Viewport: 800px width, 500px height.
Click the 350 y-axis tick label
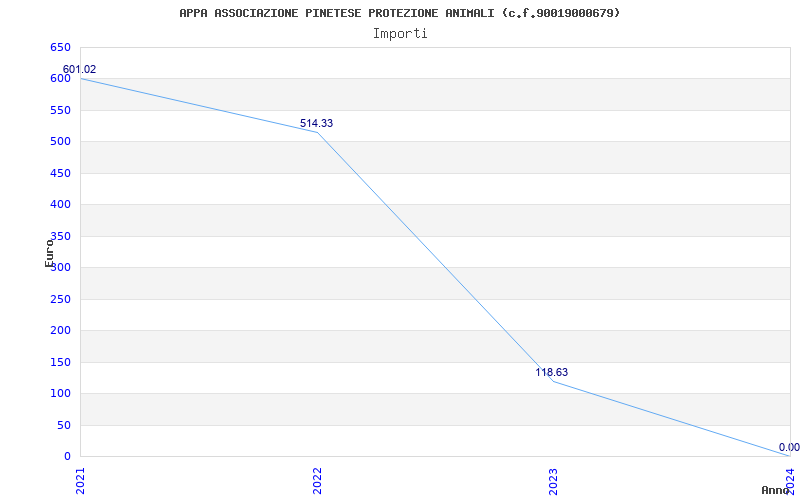pos(60,236)
